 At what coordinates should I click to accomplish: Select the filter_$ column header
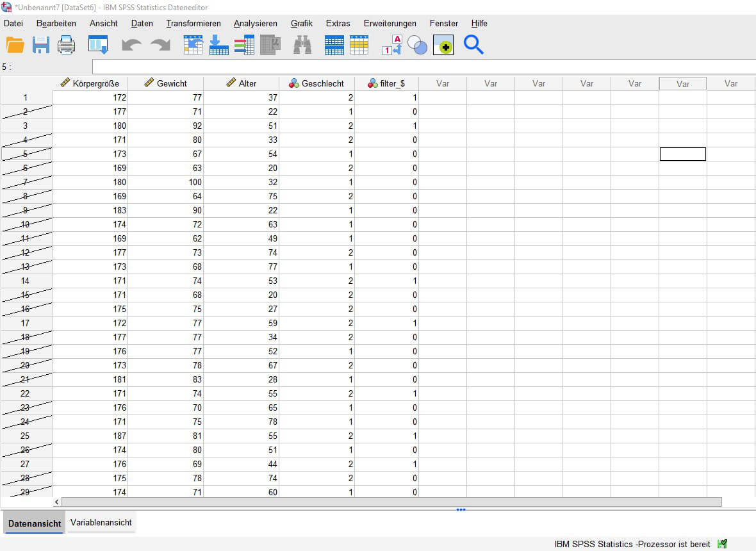pyautogui.click(x=389, y=83)
